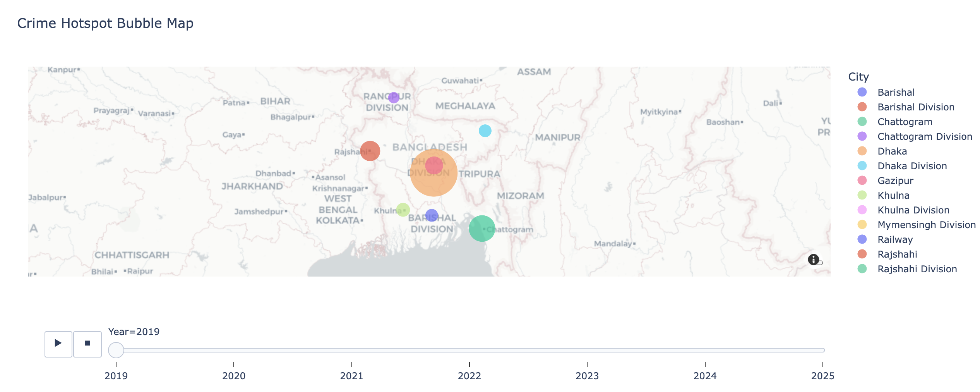The image size is (980, 392).
Task: Select the light green bubble near Khulna
Action: coord(403,210)
